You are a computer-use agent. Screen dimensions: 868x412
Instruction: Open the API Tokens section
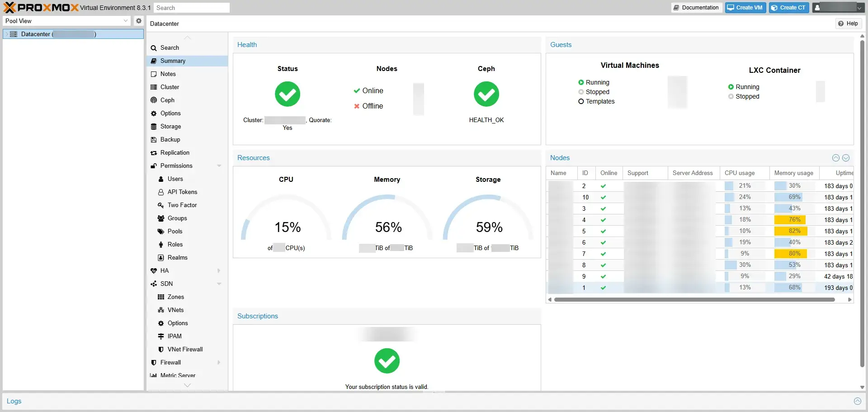point(182,192)
